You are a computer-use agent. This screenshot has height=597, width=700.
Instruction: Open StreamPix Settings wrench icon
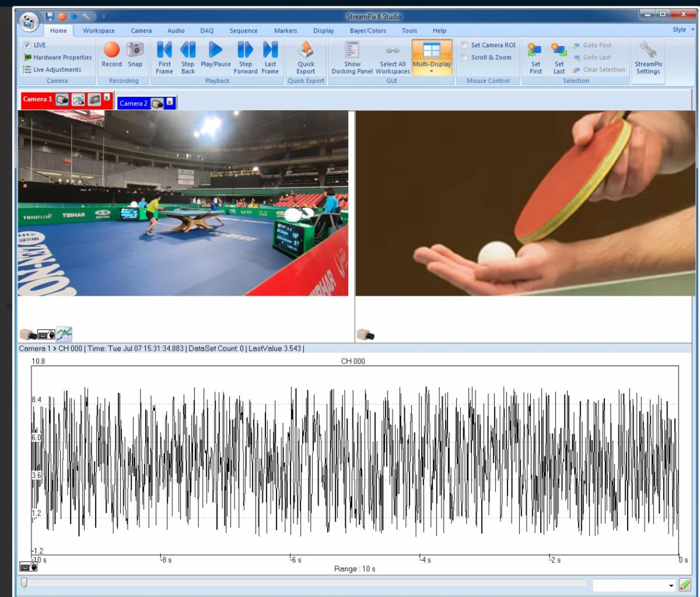(x=648, y=51)
